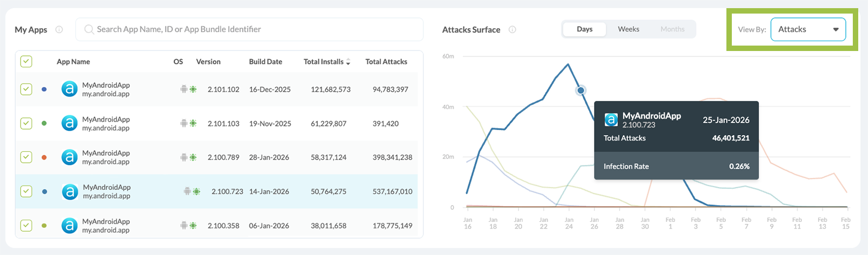The image size is (868, 255).
Task: Click the Android OS icon in the 2.101.103 row
Action: coord(184,124)
